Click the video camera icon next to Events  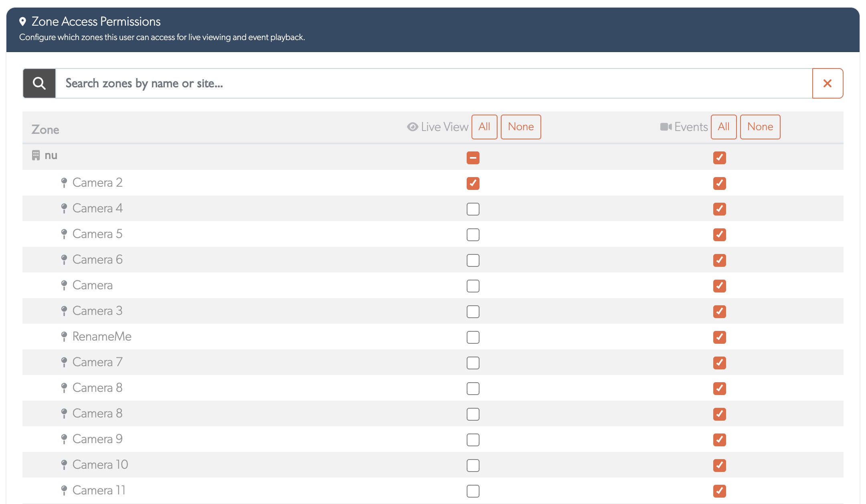coord(666,127)
